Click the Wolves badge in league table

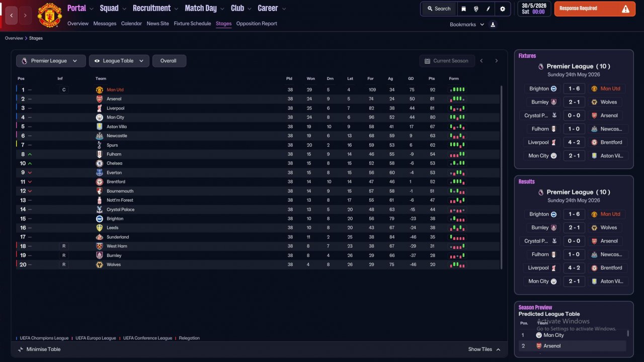[x=100, y=264]
